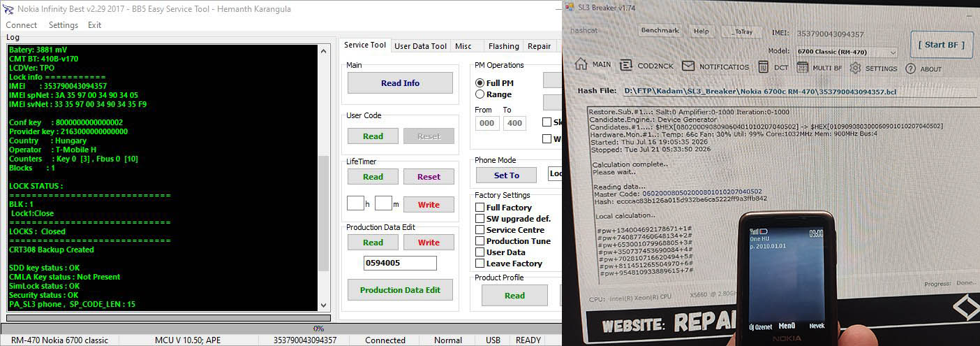Image resolution: width=980 pixels, height=346 pixels.
Task: Open the Phone Mode combo box beside Set To
Action: click(555, 174)
